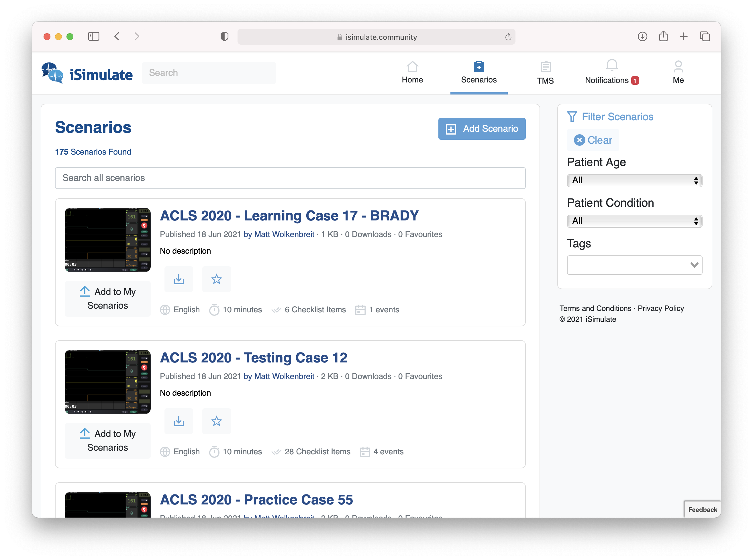Focus the Search all scenarios field

pos(290,178)
